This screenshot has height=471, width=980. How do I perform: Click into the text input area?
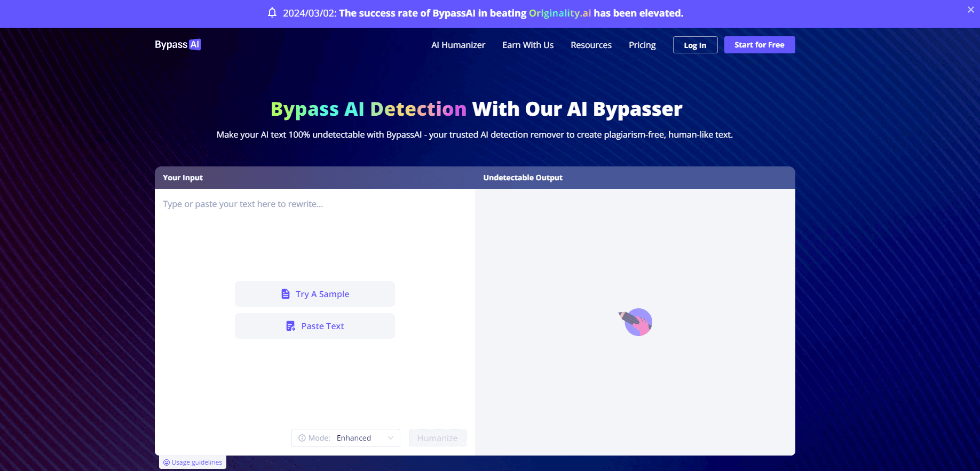pyautogui.click(x=314, y=240)
